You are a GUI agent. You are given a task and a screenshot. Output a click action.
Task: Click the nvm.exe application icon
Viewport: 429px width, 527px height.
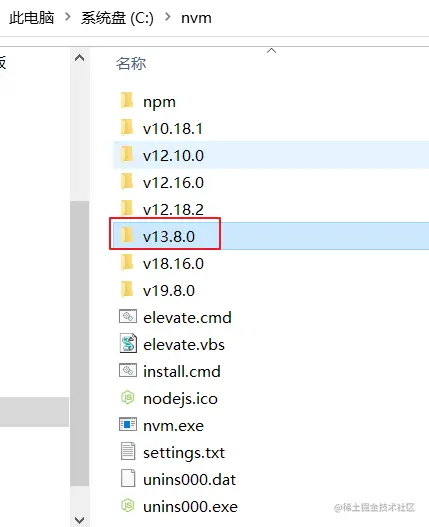[x=128, y=424]
